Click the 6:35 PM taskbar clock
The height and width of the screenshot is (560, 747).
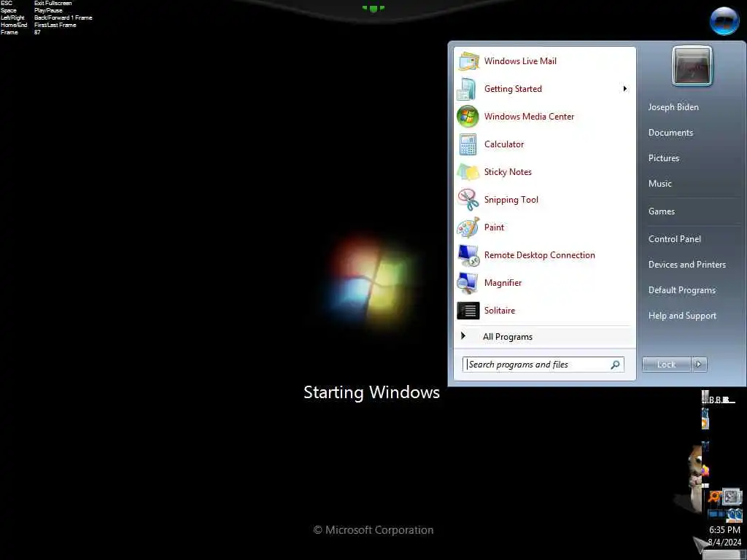point(724,530)
